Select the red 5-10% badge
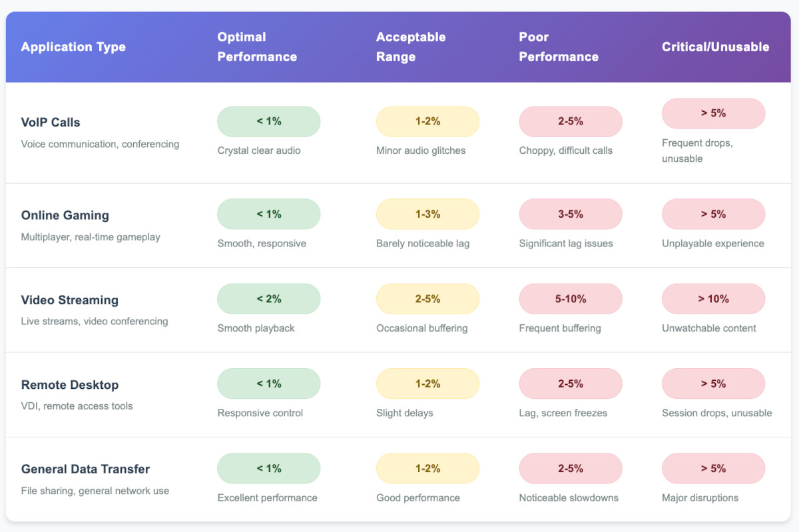Viewport: 799px width, 532px height. coord(571,299)
